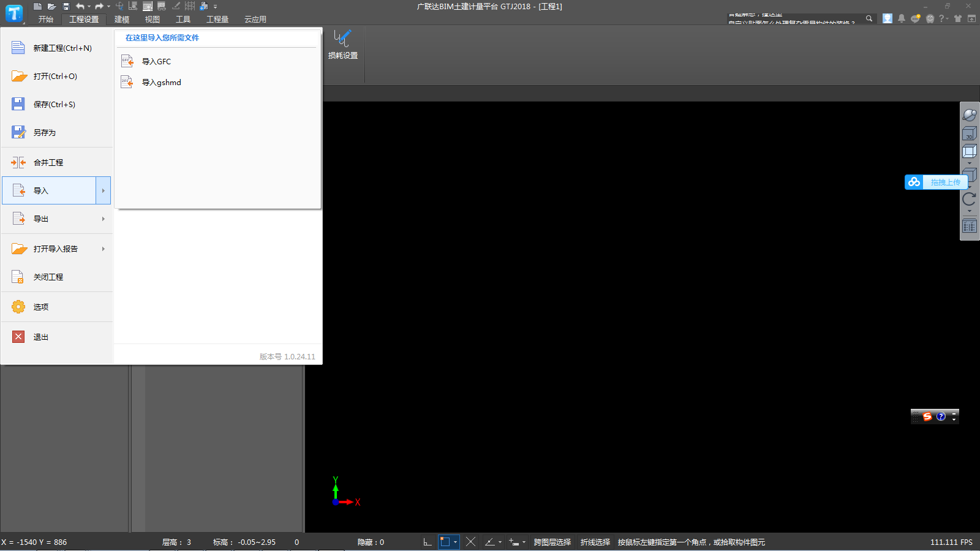This screenshot has width=980, height=551.
Task: Click Open folder icon in quick access toolbar
Action: tap(51, 6)
